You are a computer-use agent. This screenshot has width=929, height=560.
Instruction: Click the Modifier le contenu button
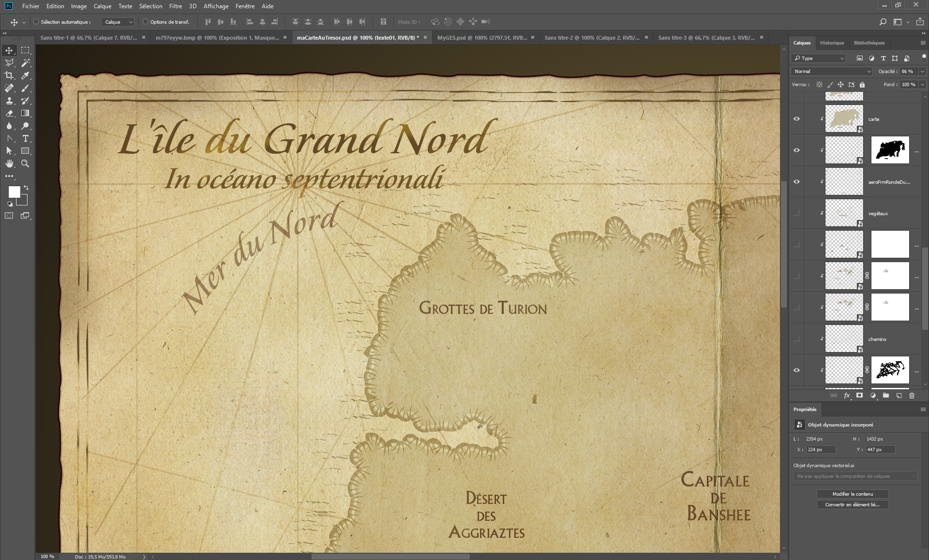pyautogui.click(x=853, y=494)
